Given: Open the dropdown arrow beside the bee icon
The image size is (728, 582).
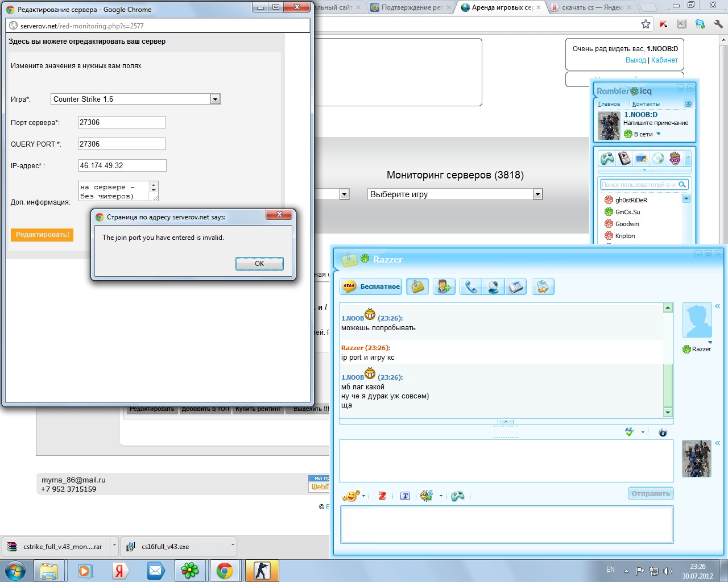Looking at the screenshot, I should click(441, 496).
